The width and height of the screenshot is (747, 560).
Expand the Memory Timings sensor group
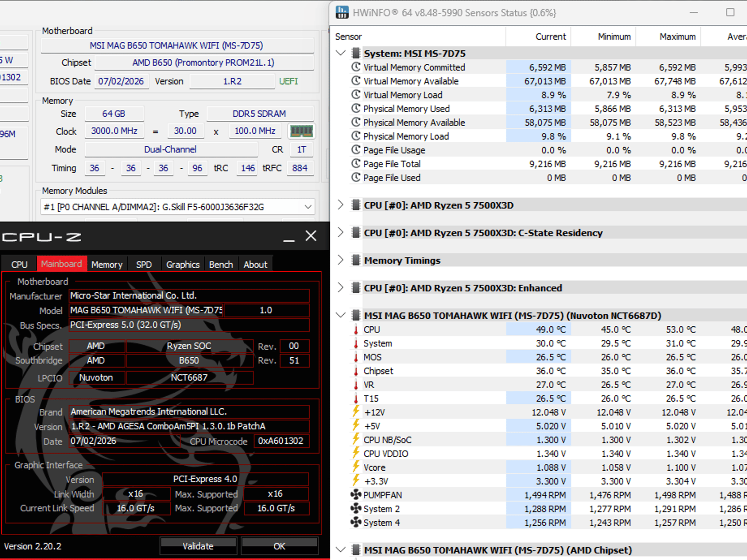(341, 260)
